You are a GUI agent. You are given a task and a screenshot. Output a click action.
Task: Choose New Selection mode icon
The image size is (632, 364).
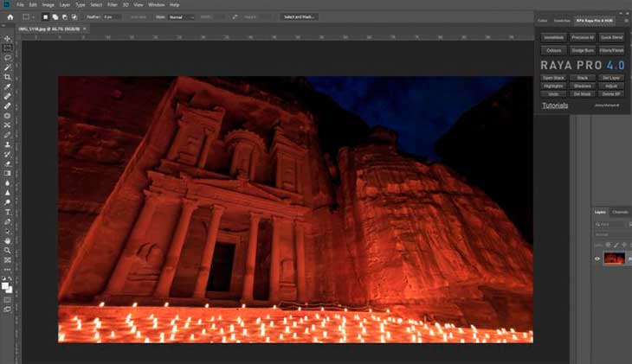[46, 17]
